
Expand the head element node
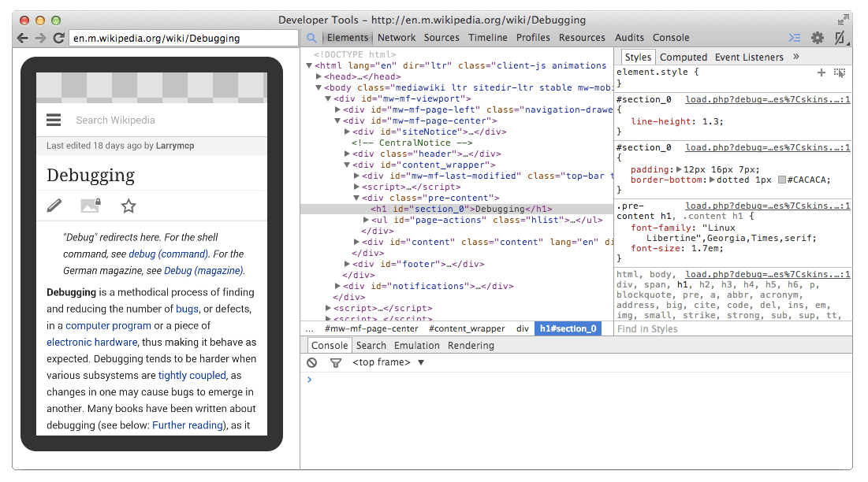(x=319, y=76)
